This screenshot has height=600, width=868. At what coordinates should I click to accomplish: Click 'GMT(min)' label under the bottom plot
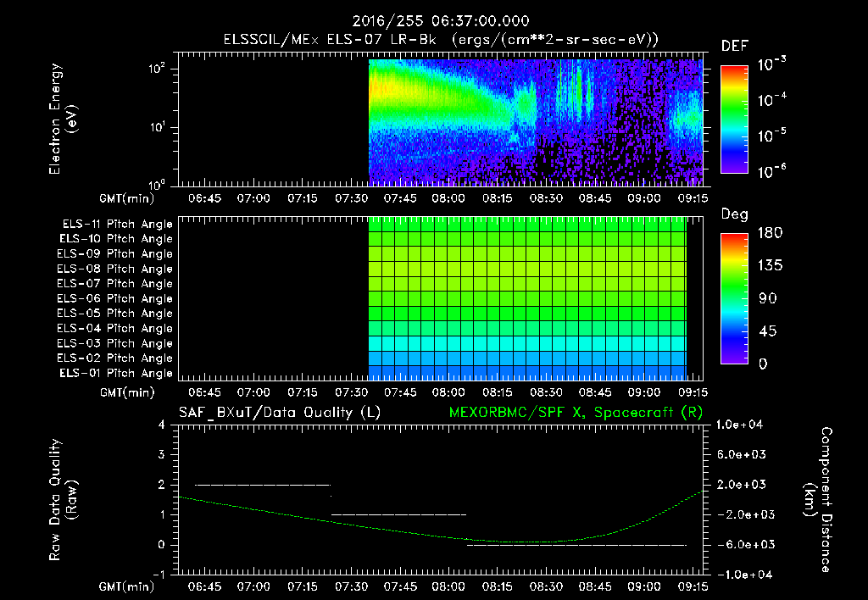click(127, 586)
